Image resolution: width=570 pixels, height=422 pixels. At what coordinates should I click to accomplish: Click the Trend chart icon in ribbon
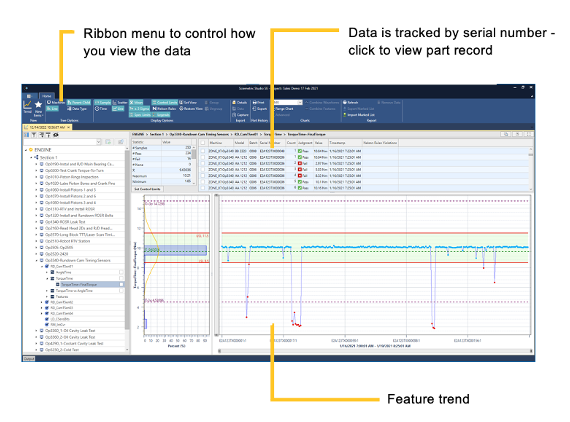tap(27, 105)
